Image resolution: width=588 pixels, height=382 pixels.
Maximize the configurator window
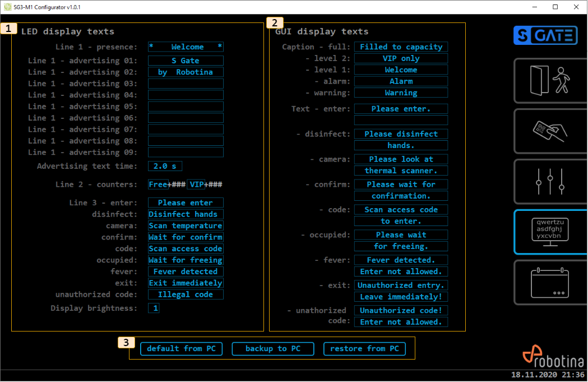tap(555, 7)
